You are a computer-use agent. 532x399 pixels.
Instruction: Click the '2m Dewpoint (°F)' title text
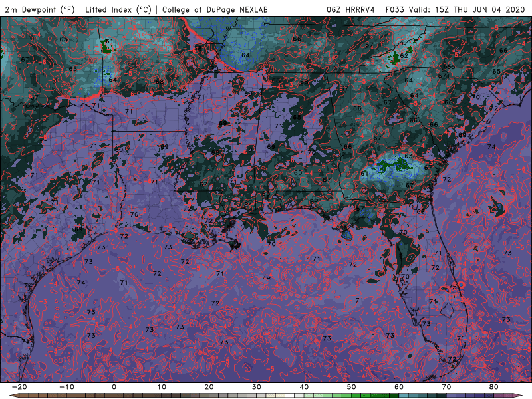[x=40, y=9]
